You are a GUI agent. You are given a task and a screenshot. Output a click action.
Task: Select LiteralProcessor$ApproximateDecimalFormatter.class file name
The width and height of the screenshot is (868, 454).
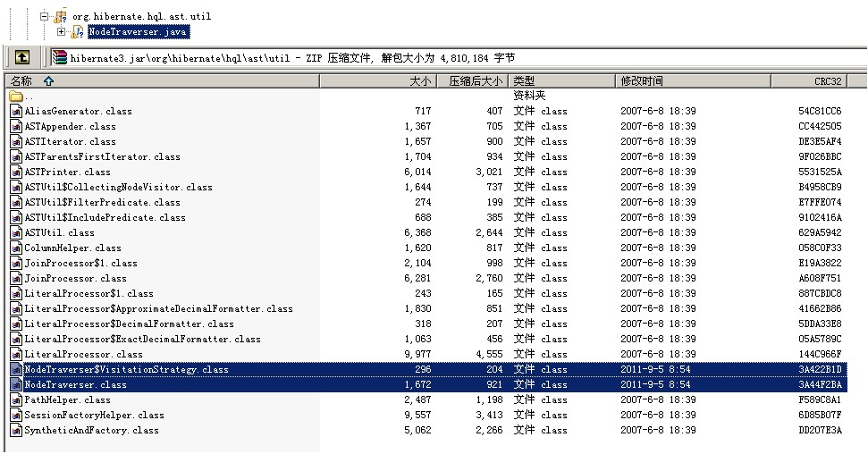tap(159, 309)
